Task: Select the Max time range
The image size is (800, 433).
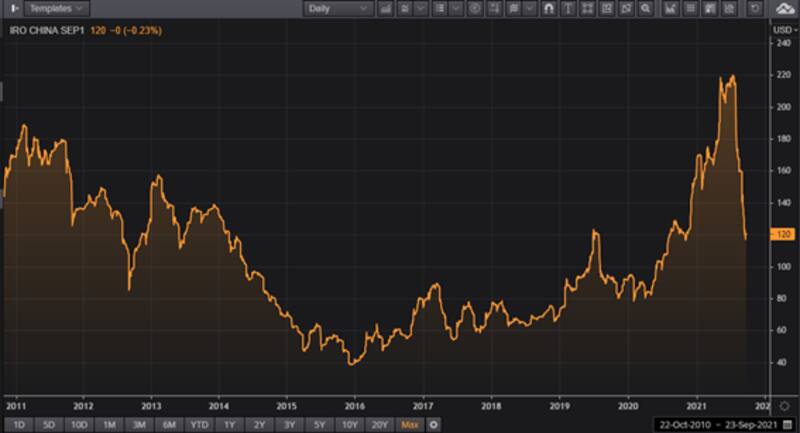Action: pos(410,425)
